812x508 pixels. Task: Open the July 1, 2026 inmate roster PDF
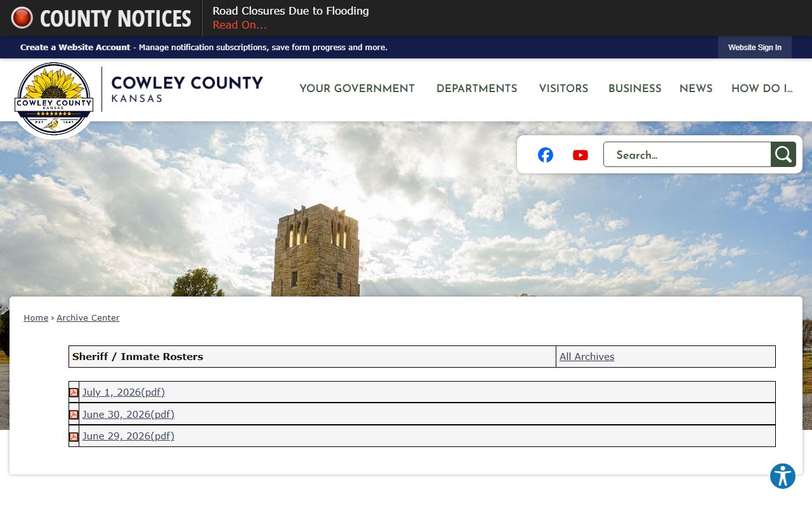(x=124, y=392)
